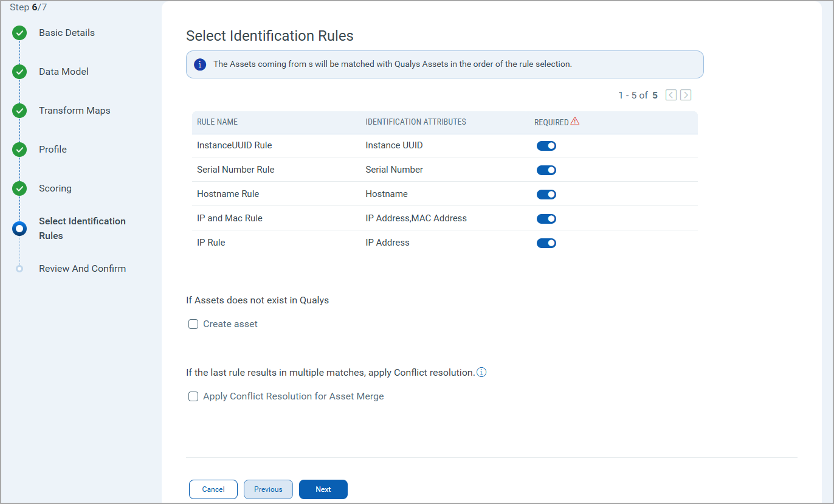The width and height of the screenshot is (834, 504).
Task: Click the checkmark icon next to Transform Maps
Action: (19, 110)
